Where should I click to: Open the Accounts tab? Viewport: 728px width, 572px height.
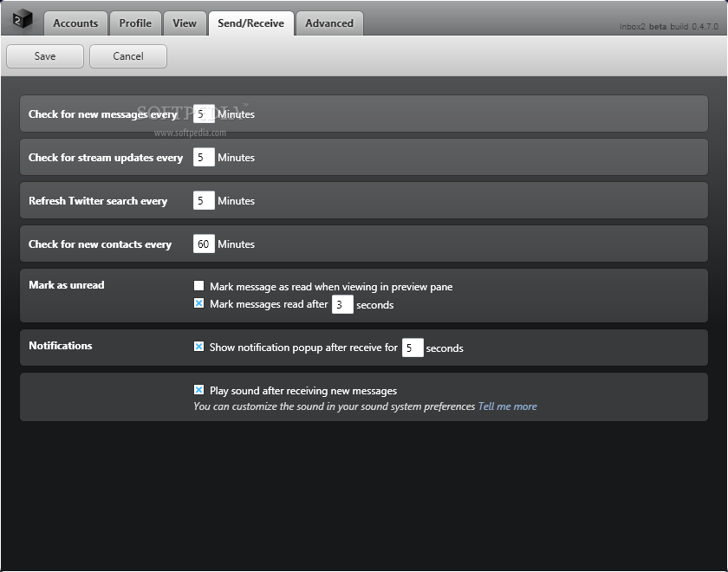coord(75,23)
